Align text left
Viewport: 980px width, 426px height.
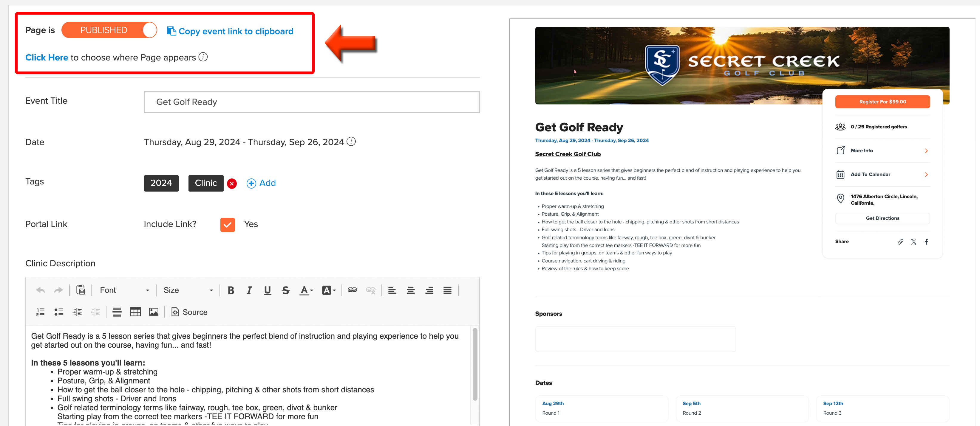click(x=392, y=290)
